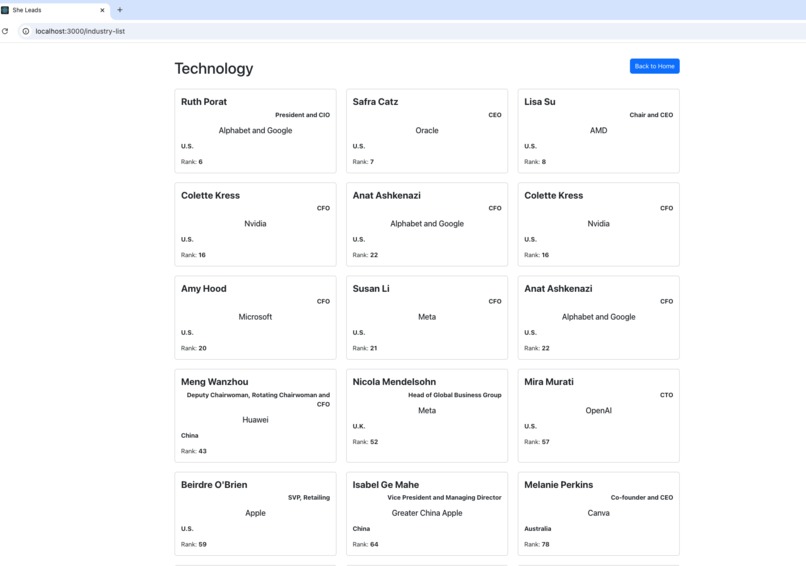Click Apple on Beirdre O'Brien card

click(255, 513)
